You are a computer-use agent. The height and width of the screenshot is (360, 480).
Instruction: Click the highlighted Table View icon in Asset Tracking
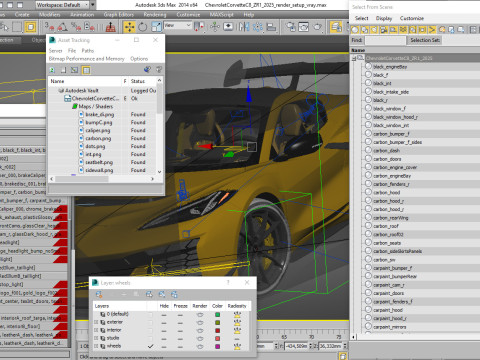tap(86, 70)
